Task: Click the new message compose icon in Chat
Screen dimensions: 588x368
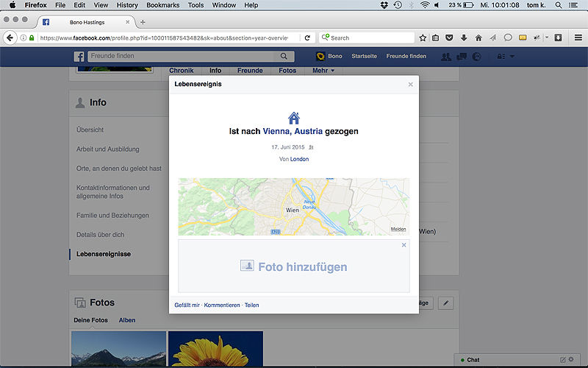Action: (562, 360)
